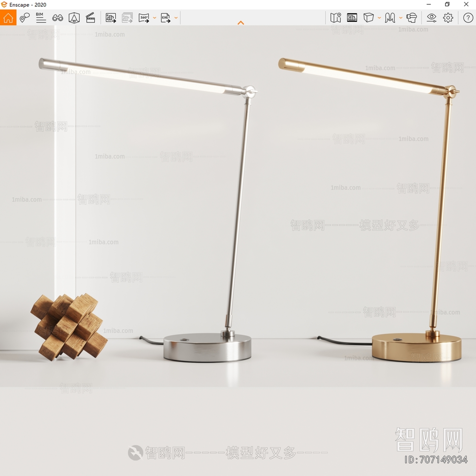Export a standalone EXE file
This screenshot has height=476, width=476.
tap(165, 18)
